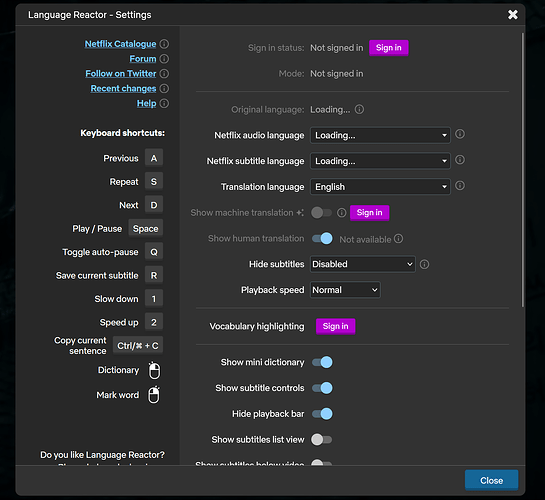Click the settings panel vertical scrollbar
Viewport: 545px width, 500px height.
522,170
